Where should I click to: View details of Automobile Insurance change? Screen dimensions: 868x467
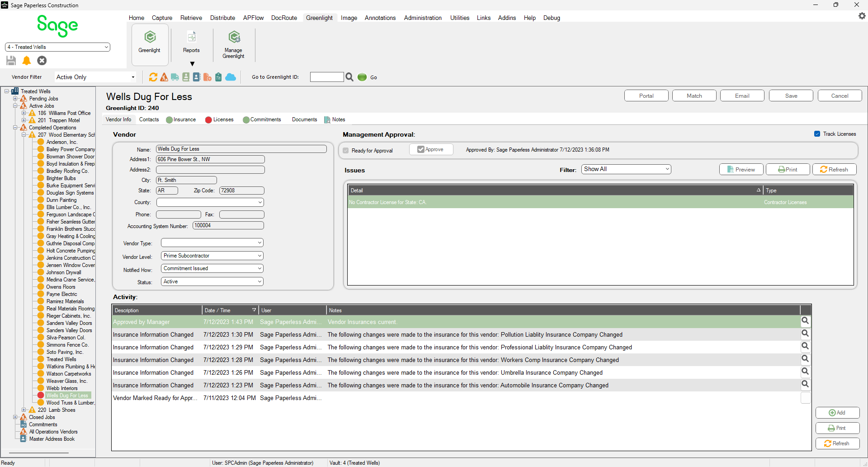pos(805,385)
